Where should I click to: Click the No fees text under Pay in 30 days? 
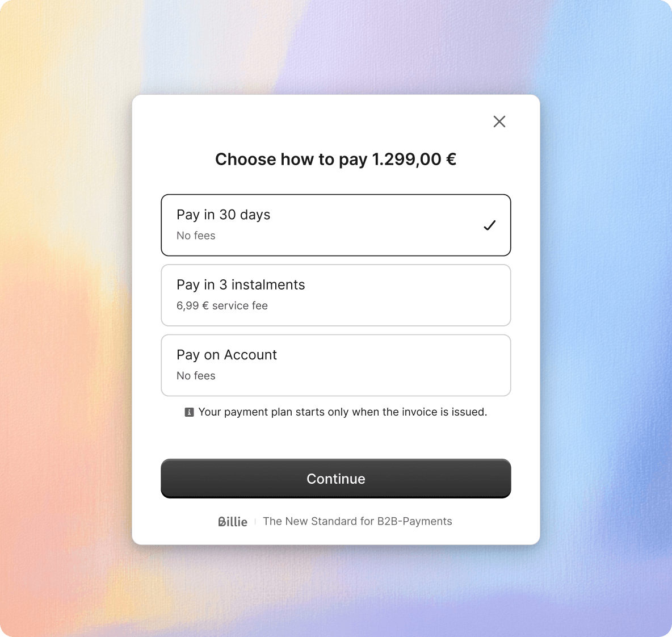point(196,236)
